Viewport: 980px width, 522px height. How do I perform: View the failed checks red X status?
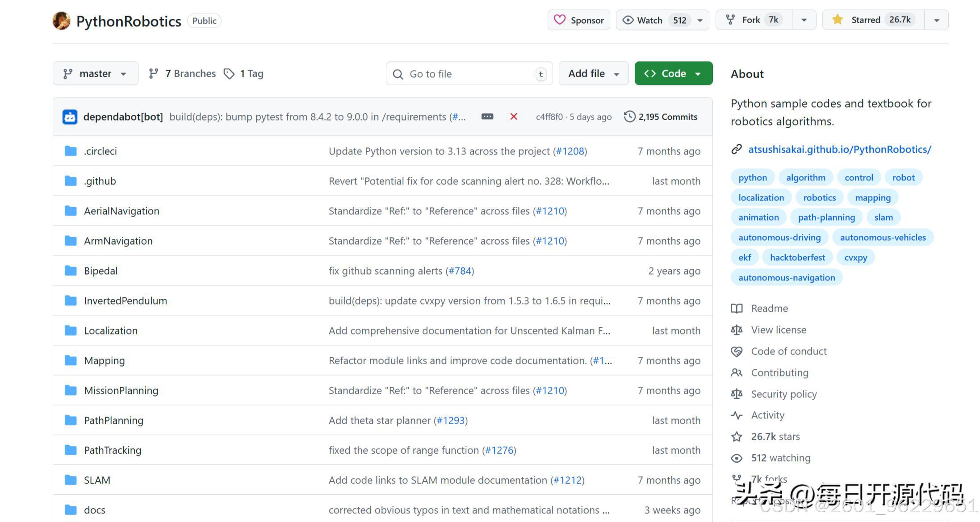tap(514, 117)
